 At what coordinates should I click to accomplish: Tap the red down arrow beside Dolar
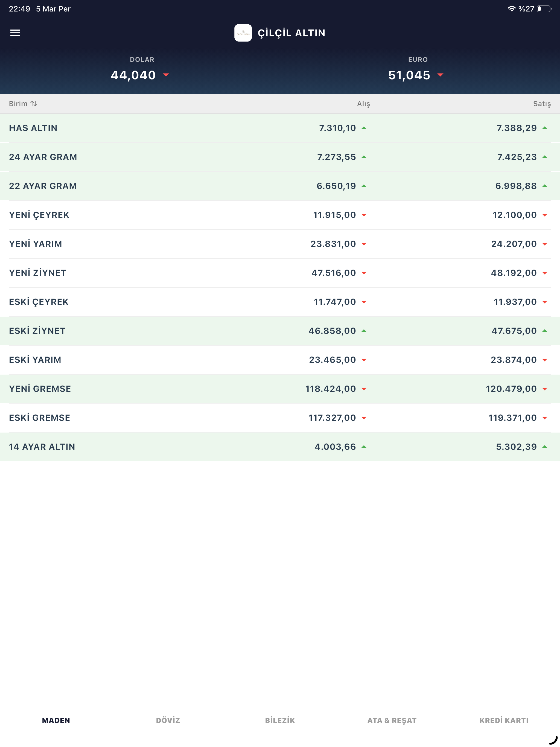pos(166,75)
